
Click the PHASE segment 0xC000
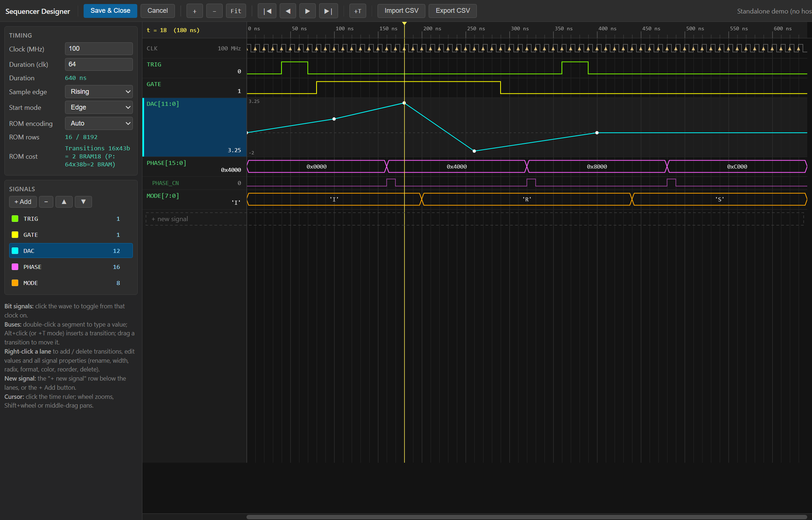737,167
